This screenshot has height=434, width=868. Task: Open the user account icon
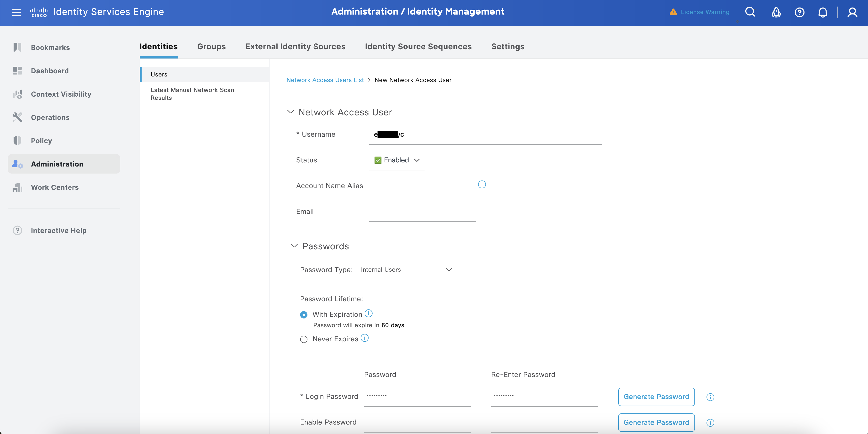pyautogui.click(x=852, y=12)
